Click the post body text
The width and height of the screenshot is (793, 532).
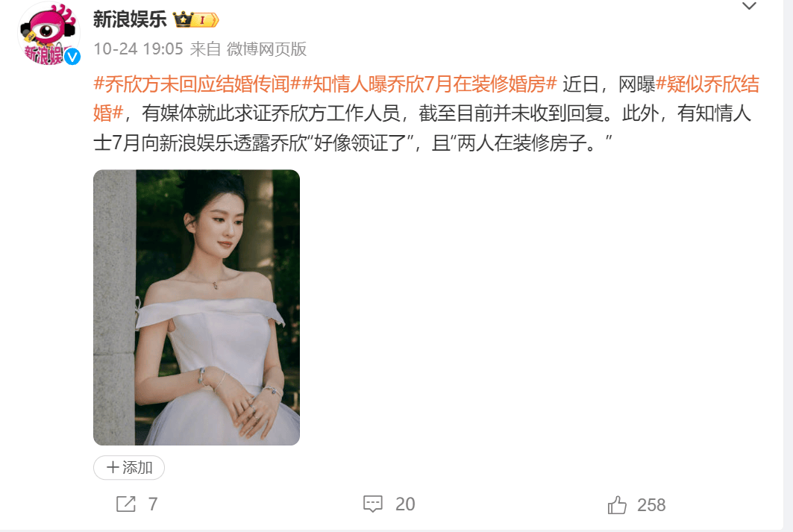point(426,113)
